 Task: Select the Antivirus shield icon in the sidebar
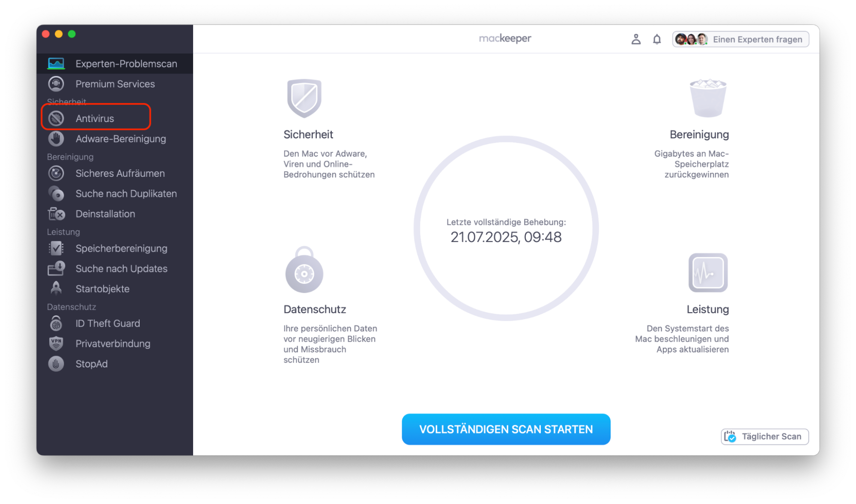[56, 118]
